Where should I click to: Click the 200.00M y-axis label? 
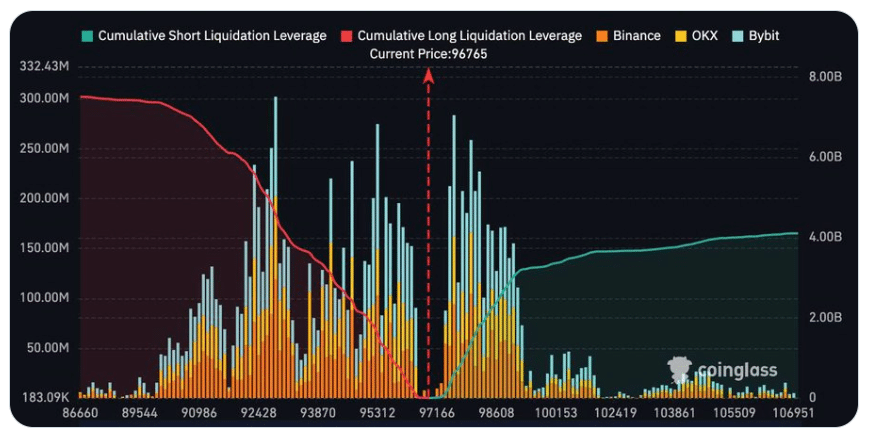pyautogui.click(x=45, y=199)
